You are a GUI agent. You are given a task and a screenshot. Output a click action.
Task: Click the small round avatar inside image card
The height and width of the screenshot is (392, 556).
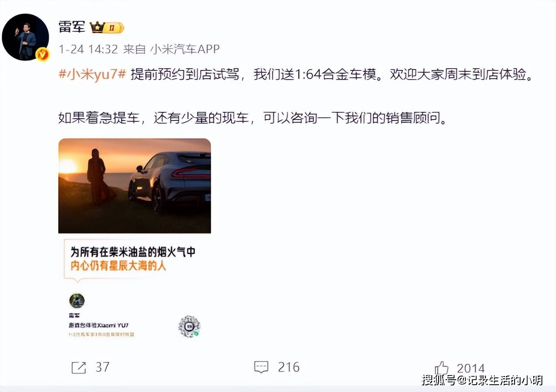(x=77, y=301)
